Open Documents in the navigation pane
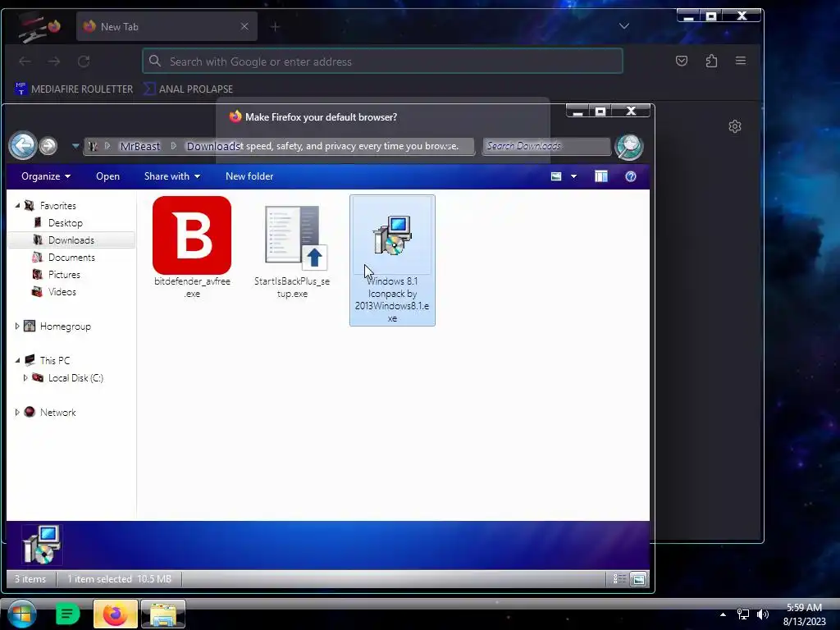 pyautogui.click(x=71, y=257)
